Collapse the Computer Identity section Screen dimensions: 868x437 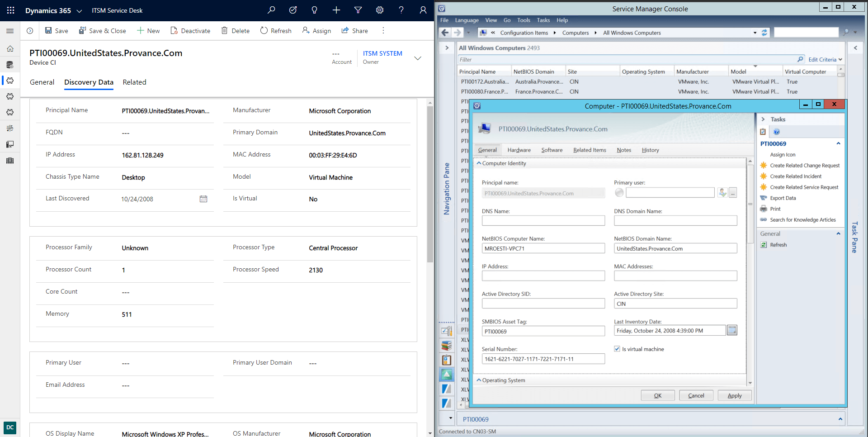coord(479,163)
